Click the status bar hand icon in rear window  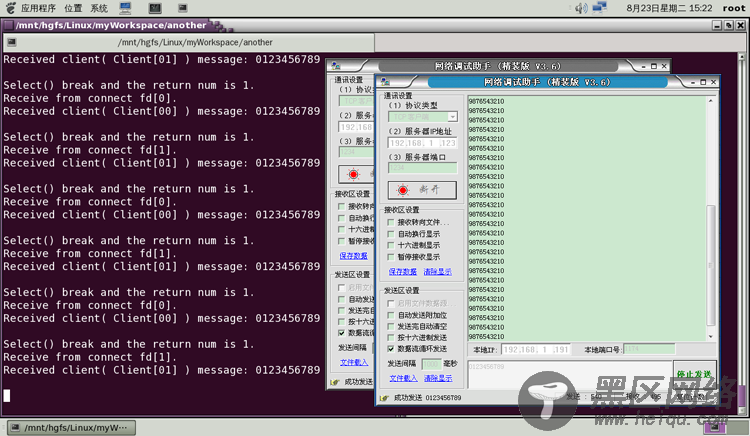334,382
